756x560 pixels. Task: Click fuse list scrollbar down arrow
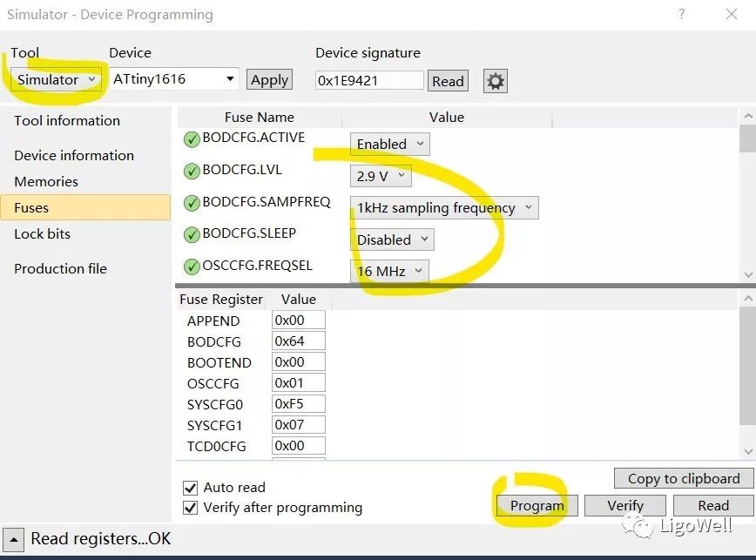click(748, 274)
